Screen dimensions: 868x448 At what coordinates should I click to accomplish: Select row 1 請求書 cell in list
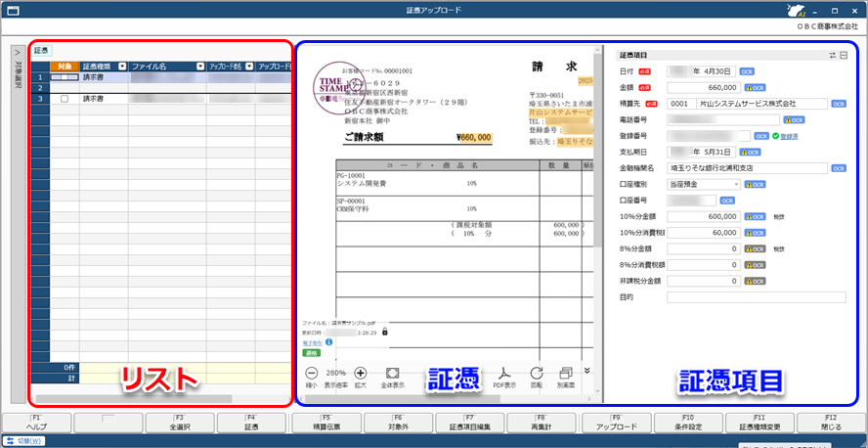point(104,77)
